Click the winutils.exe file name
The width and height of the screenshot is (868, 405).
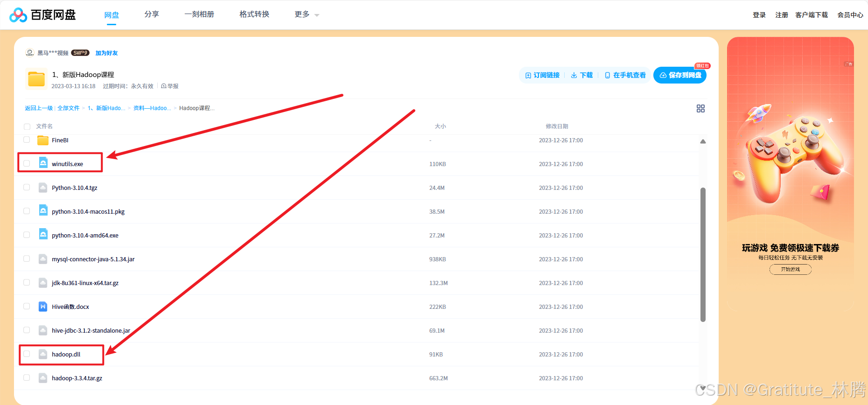point(67,164)
